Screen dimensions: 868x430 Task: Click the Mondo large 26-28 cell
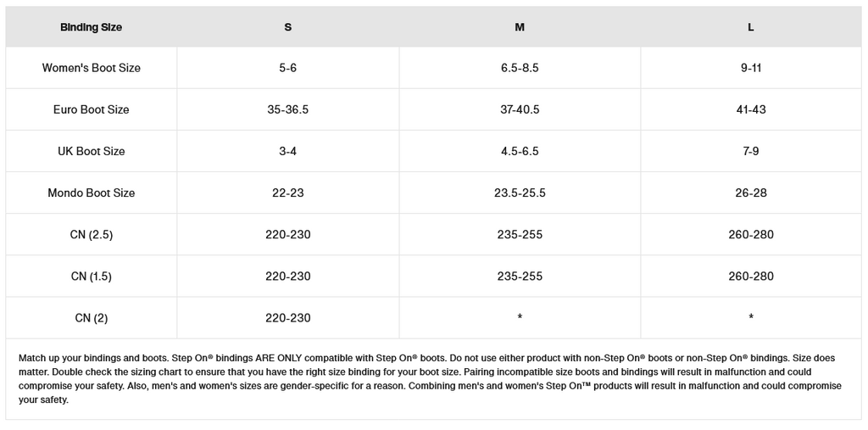pos(751,193)
